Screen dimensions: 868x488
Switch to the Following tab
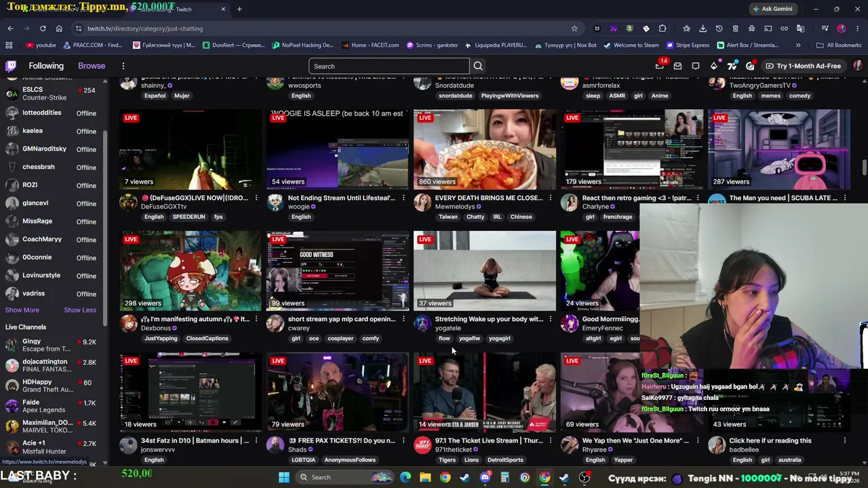pos(46,66)
